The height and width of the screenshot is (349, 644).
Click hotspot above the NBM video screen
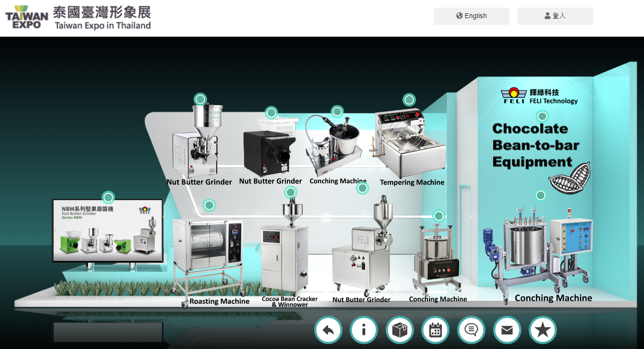(108, 198)
